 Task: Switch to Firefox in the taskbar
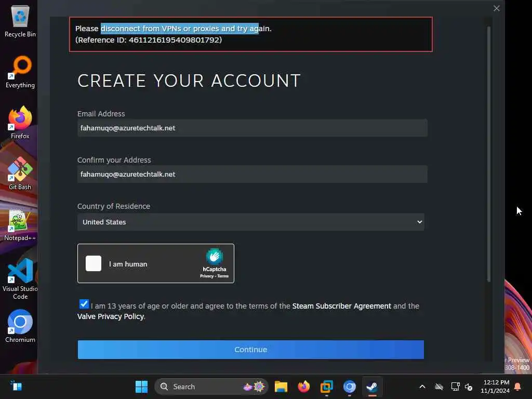pyautogui.click(x=303, y=387)
